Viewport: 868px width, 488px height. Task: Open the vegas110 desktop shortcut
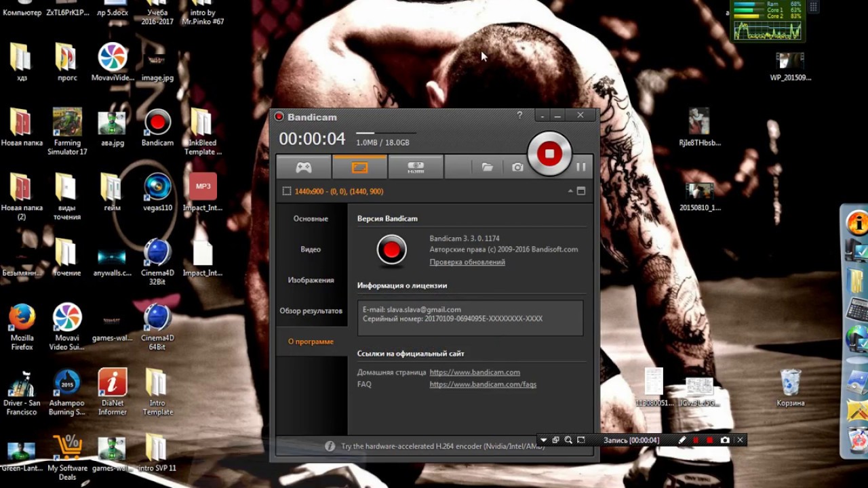pos(157,192)
